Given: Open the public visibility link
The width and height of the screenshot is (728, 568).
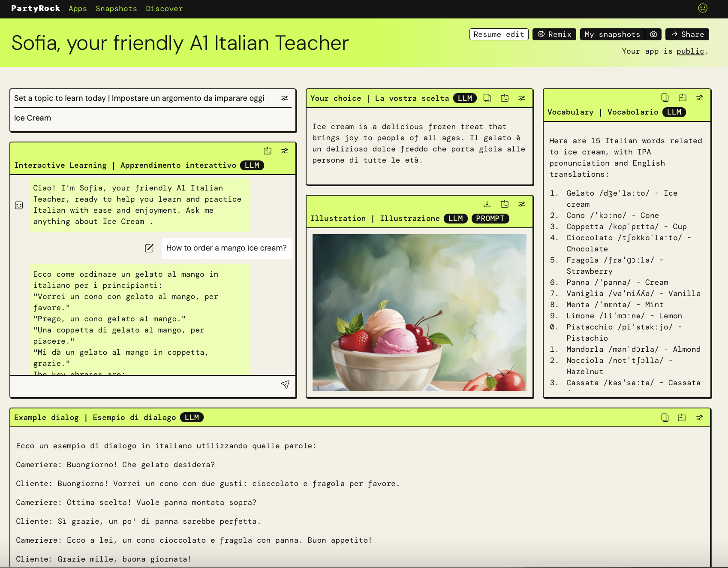Looking at the screenshot, I should [x=690, y=51].
